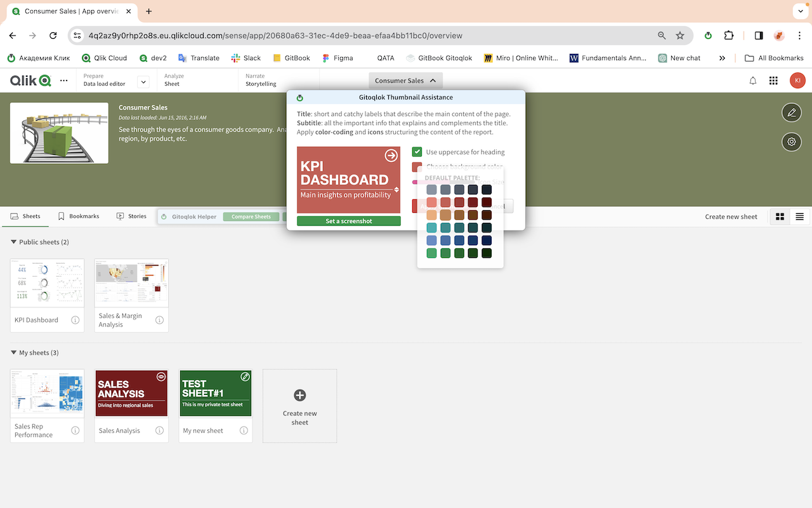Open the Sales Rep Performance sheet thumbnail
Image resolution: width=812 pixels, height=508 pixels.
click(x=47, y=392)
